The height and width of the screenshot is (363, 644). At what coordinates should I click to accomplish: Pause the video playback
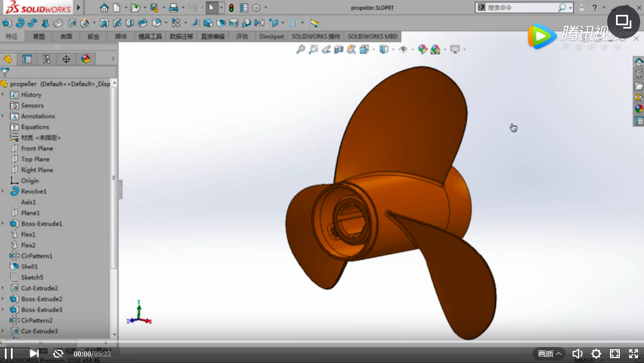click(9, 354)
